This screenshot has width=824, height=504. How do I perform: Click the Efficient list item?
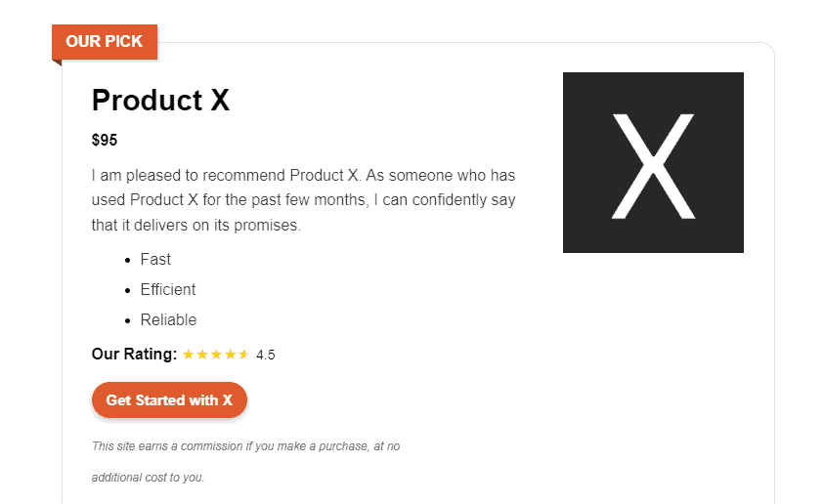tap(168, 289)
